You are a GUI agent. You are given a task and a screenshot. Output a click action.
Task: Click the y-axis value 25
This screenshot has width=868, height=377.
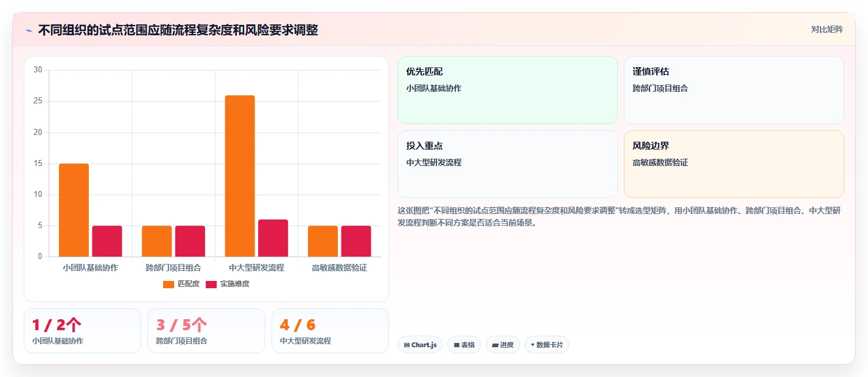point(38,101)
